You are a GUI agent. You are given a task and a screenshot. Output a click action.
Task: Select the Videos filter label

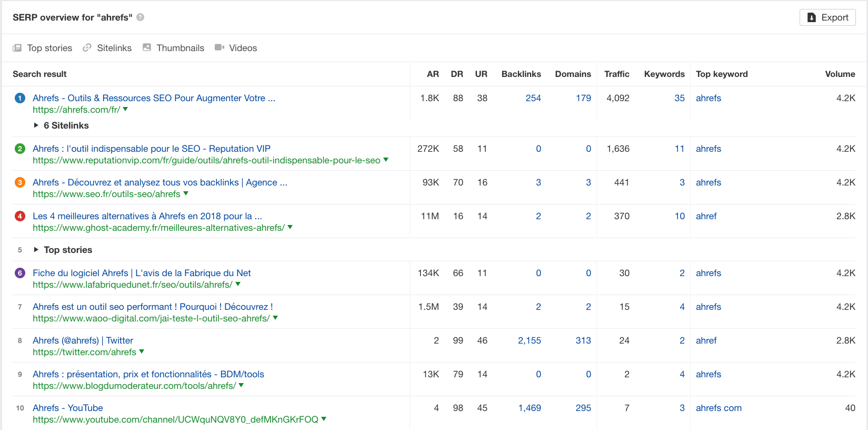pos(243,48)
